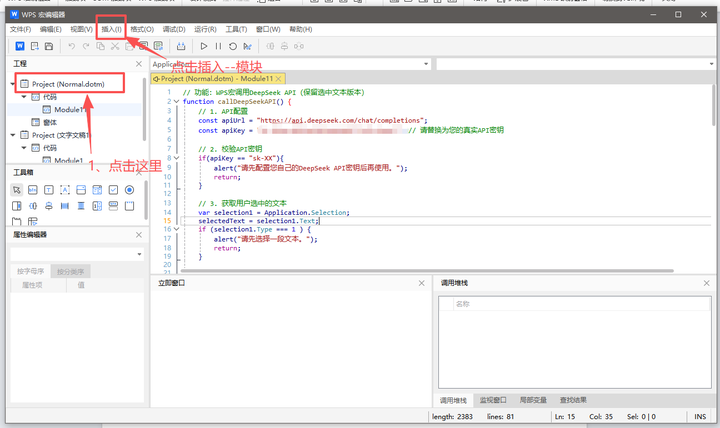
Task: Select the list box control in the toolbox
Action: click(97, 190)
